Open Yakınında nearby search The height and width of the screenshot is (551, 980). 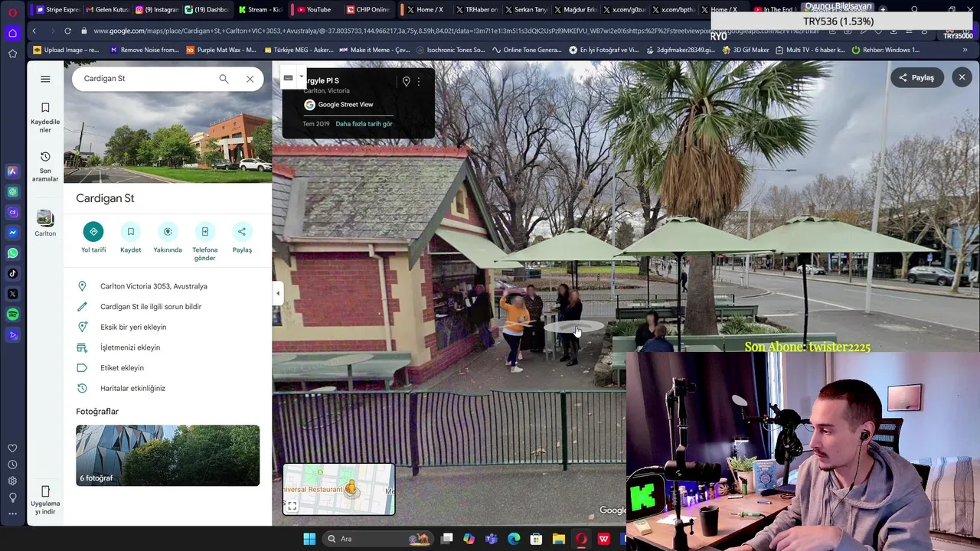click(x=168, y=238)
